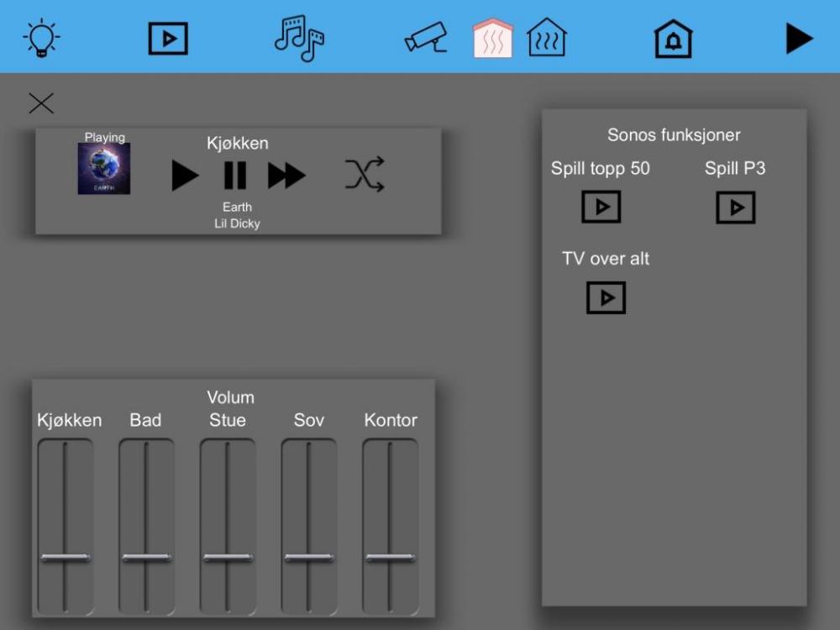The width and height of the screenshot is (840, 630).
Task: Click the Kjøkken volume slider handle
Action: pos(66,558)
